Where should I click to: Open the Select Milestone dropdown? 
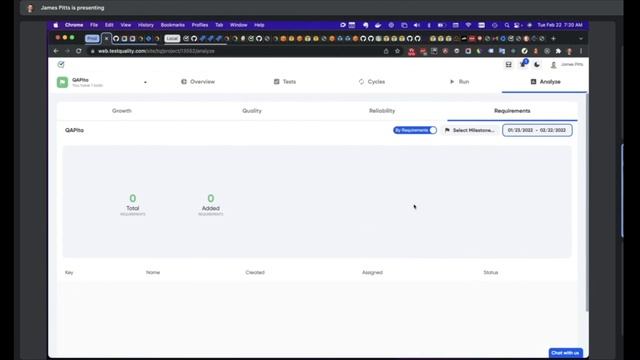(470, 130)
